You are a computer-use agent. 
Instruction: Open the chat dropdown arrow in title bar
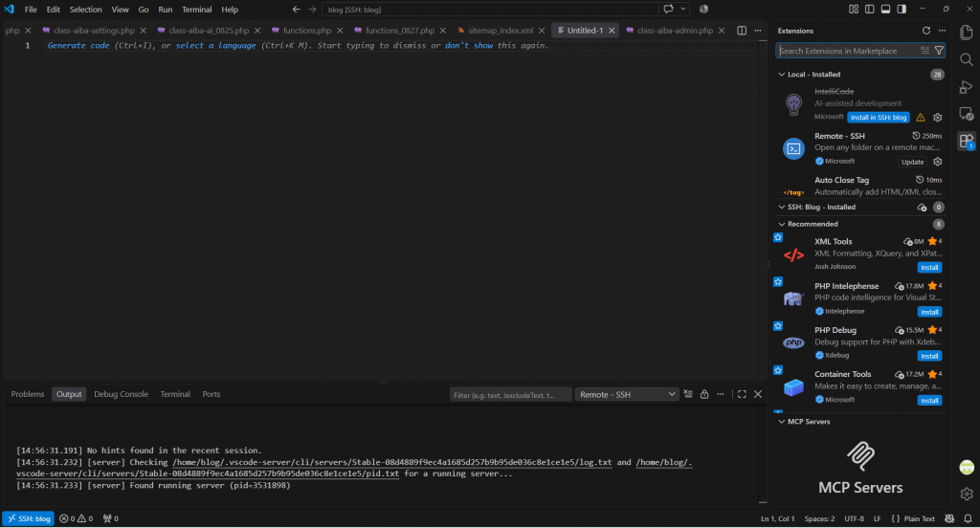point(683,10)
